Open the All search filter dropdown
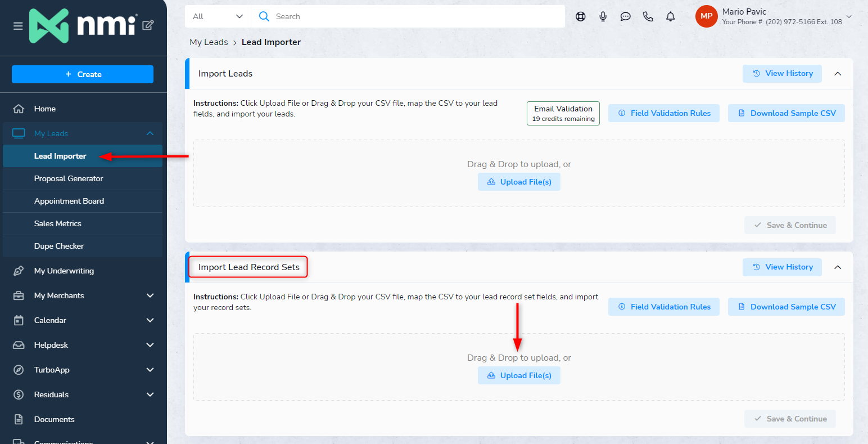 click(x=218, y=16)
